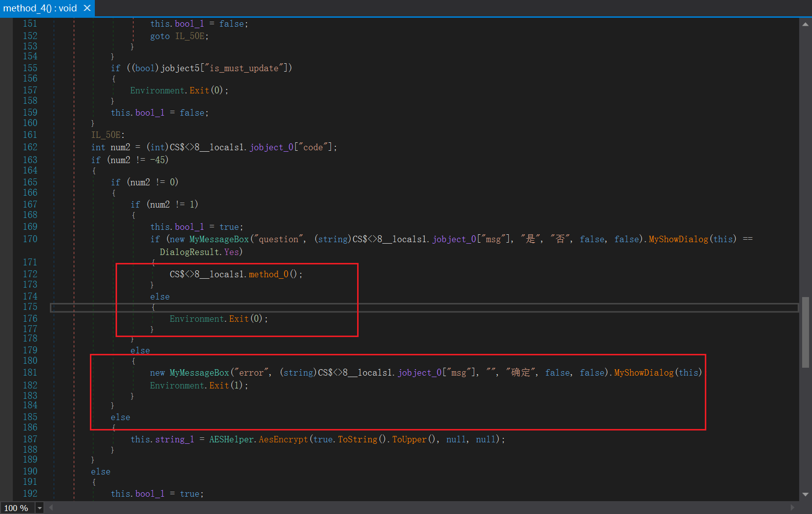
Task: Click goto IL_50E target on line 152
Action: click(190, 36)
